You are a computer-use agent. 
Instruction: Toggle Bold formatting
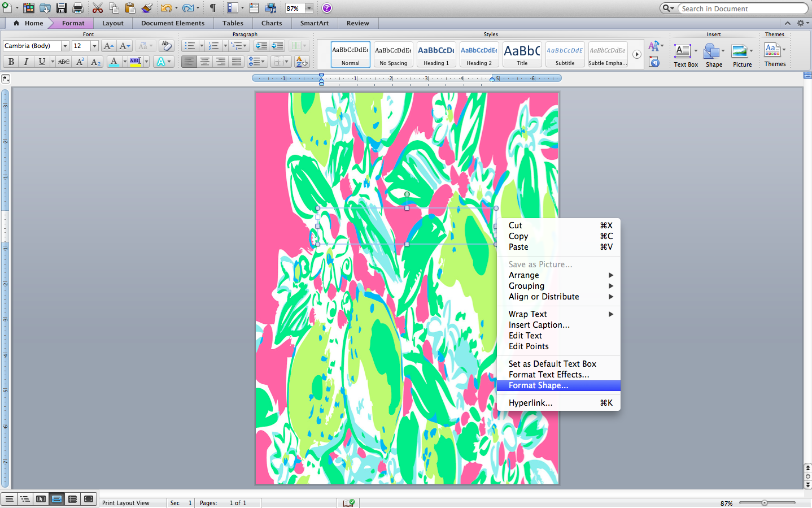pyautogui.click(x=11, y=62)
